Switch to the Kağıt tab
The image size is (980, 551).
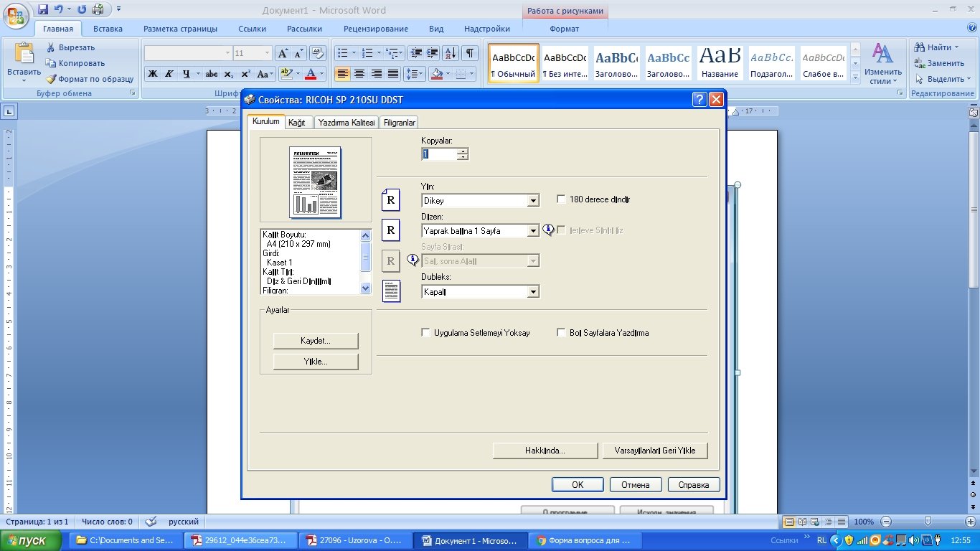296,123
